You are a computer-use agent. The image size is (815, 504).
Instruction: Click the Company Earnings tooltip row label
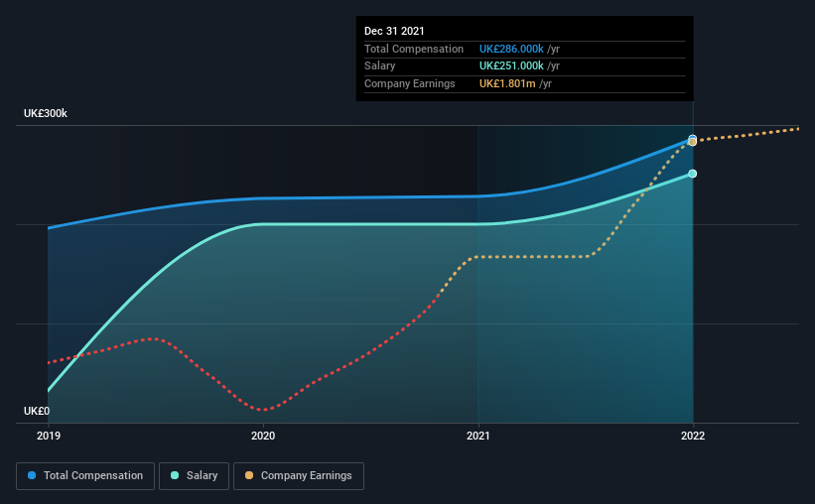tap(410, 83)
